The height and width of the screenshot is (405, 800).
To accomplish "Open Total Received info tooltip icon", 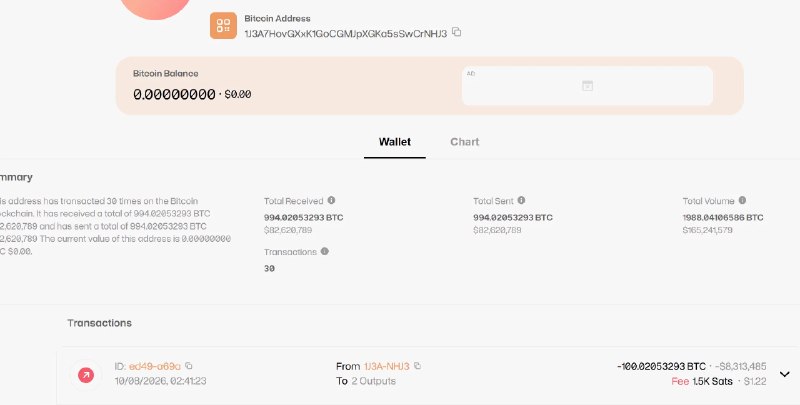I will click(x=332, y=200).
